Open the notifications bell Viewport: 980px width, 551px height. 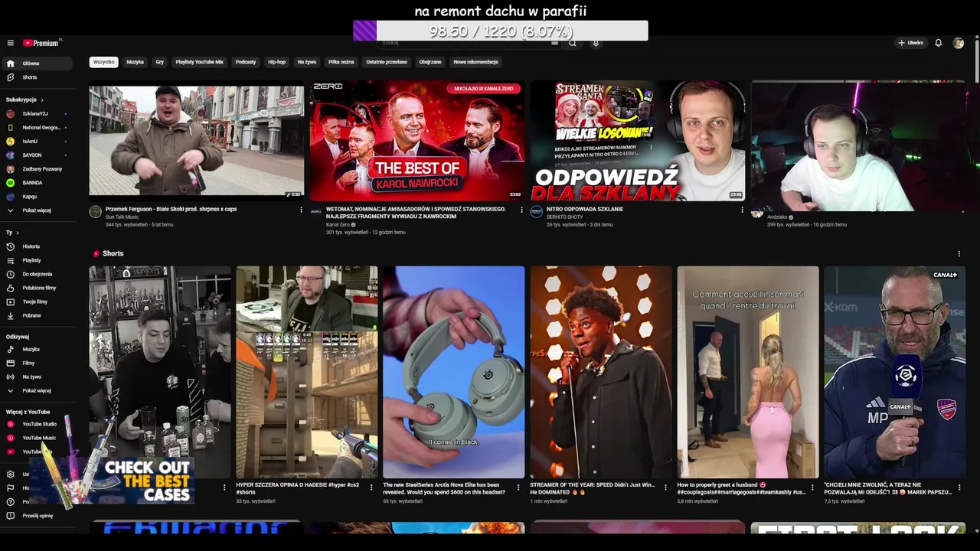938,43
